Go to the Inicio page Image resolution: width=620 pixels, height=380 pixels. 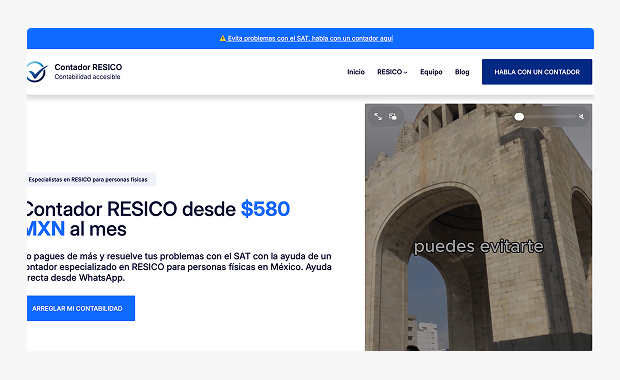pyautogui.click(x=356, y=72)
